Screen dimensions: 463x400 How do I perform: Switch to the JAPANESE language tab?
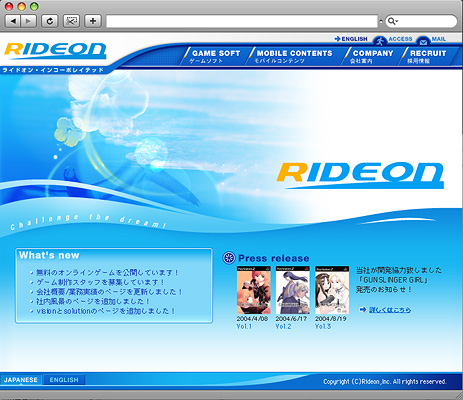point(21,380)
